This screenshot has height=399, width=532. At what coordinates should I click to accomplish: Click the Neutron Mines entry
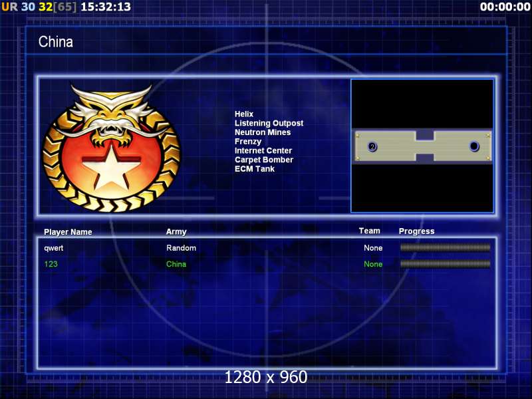(x=263, y=132)
